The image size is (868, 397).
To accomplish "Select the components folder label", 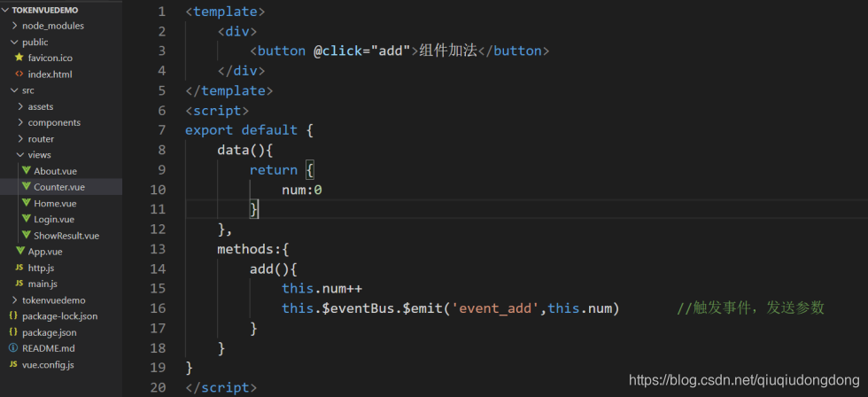I will (x=54, y=122).
